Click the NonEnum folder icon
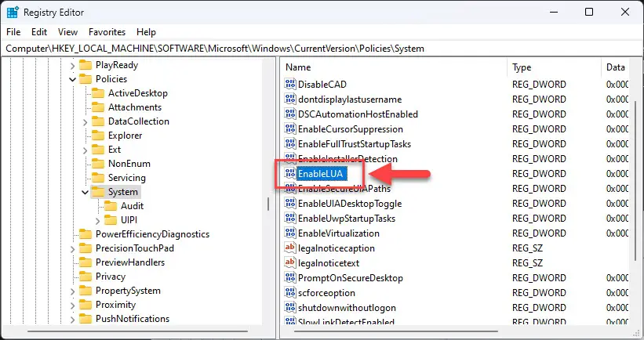The width and height of the screenshot is (644, 340). coord(98,163)
